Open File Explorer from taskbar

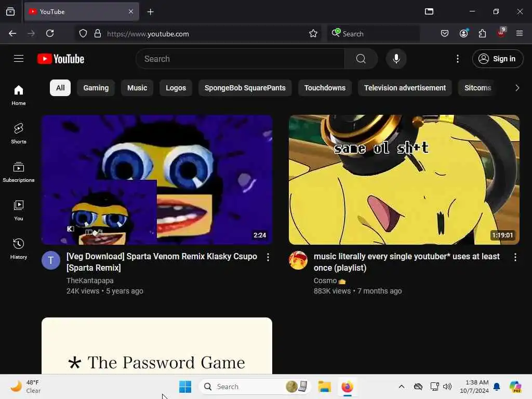coord(324,387)
